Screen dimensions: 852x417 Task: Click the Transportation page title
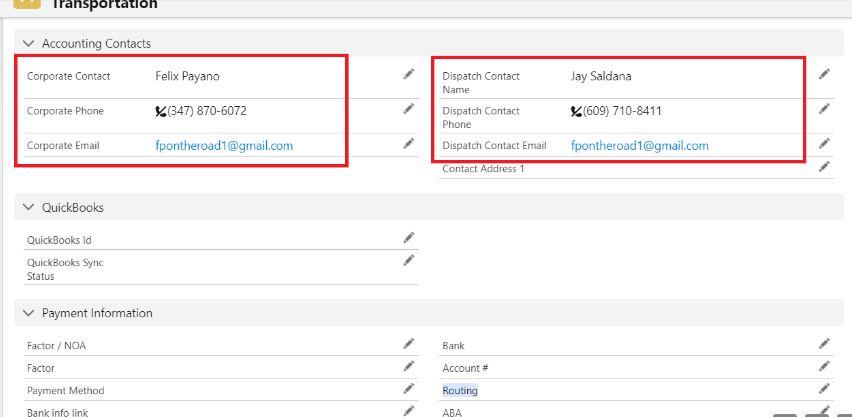pyautogui.click(x=104, y=5)
